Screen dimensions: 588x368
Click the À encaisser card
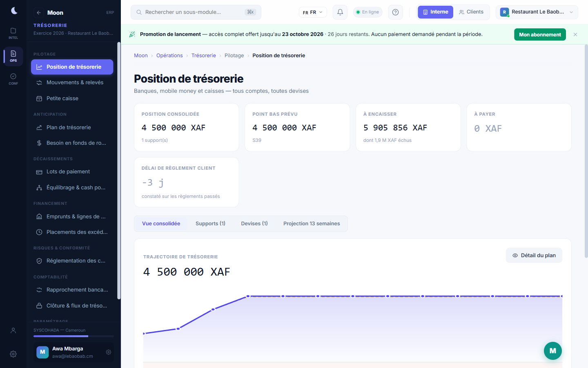(408, 127)
